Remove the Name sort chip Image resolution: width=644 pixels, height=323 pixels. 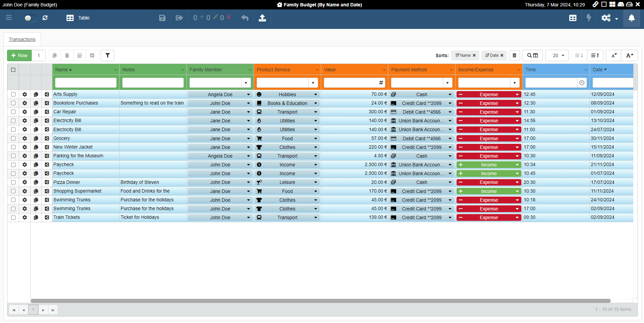[x=474, y=55]
